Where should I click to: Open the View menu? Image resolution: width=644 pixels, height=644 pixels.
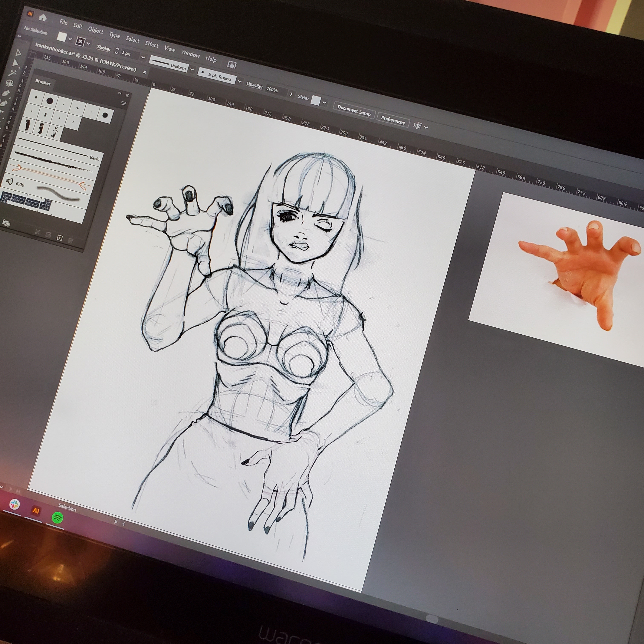click(170, 49)
